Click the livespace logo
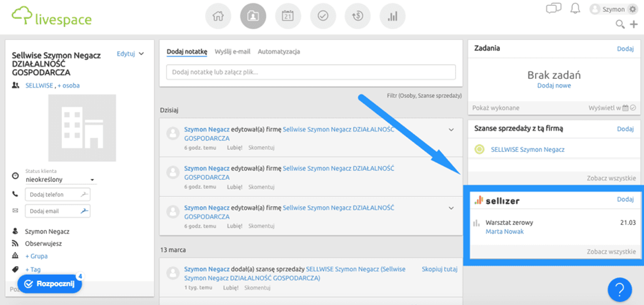 point(52,17)
